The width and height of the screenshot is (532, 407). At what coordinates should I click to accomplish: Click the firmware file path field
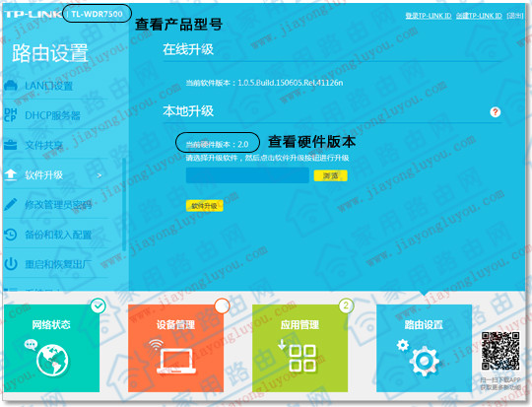point(247,175)
